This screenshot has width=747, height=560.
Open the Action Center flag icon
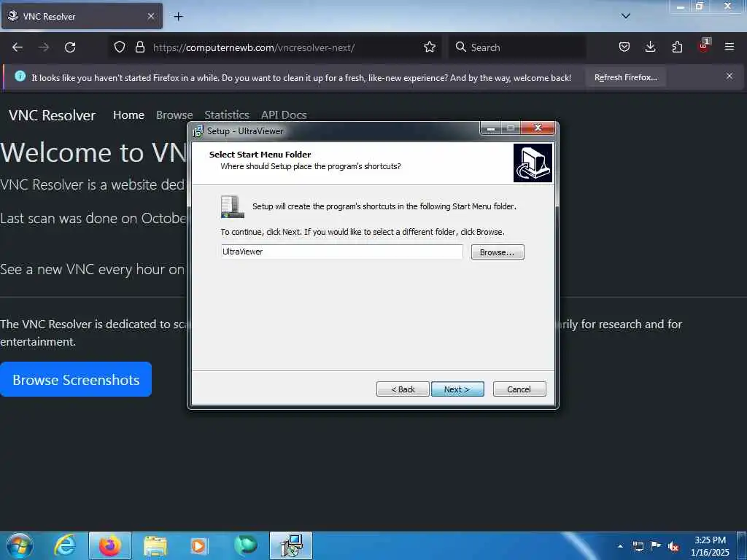(656, 546)
